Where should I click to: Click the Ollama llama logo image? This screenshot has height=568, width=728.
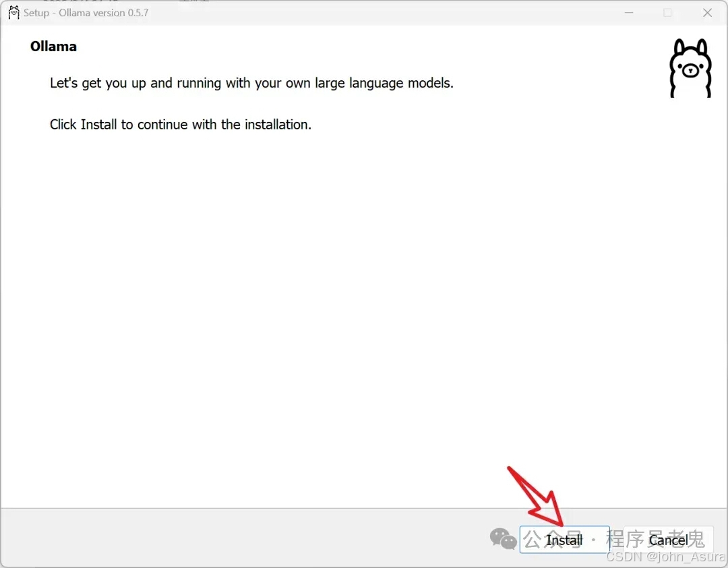[690, 68]
